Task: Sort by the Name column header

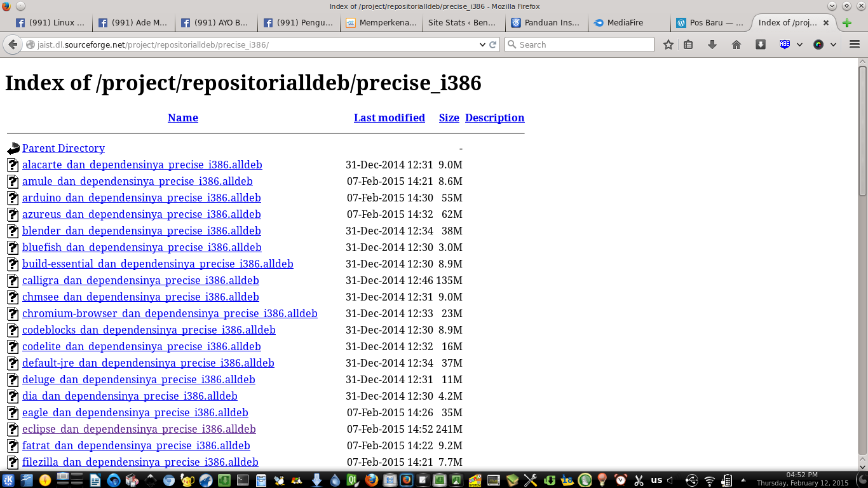Action: (183, 118)
